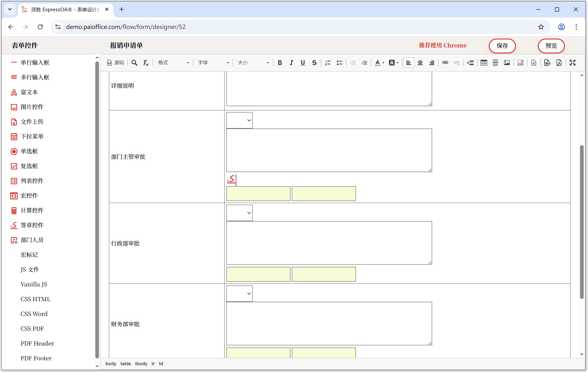Select 签章控件 in the controls sidebar
Image resolution: width=588 pixels, height=372 pixels.
click(x=32, y=225)
